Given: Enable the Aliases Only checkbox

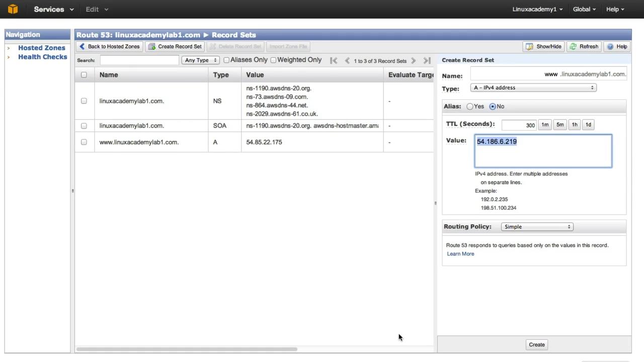Looking at the screenshot, I should tap(226, 60).
